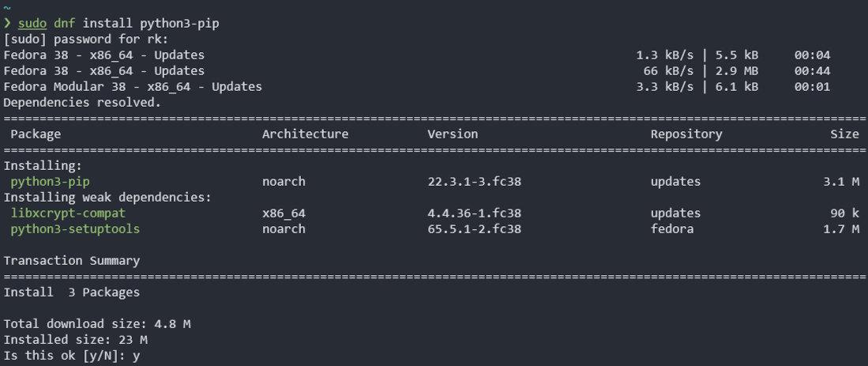Screen dimensions: 868x366
Task: Click the Fedora Modular 38 updates line
Action: click(133, 87)
